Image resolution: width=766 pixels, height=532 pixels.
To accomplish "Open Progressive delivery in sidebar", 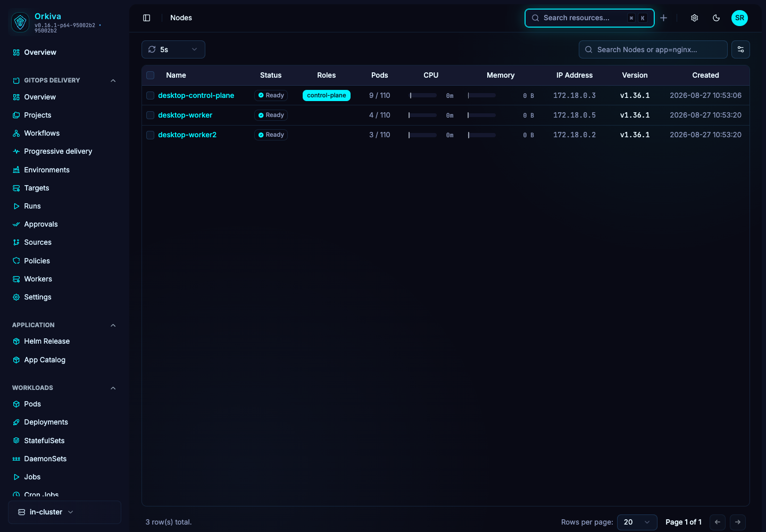I will click(58, 152).
